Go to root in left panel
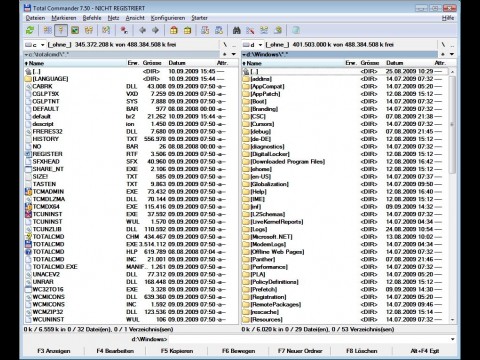This screenshot has width=480, height=360. click(x=225, y=45)
